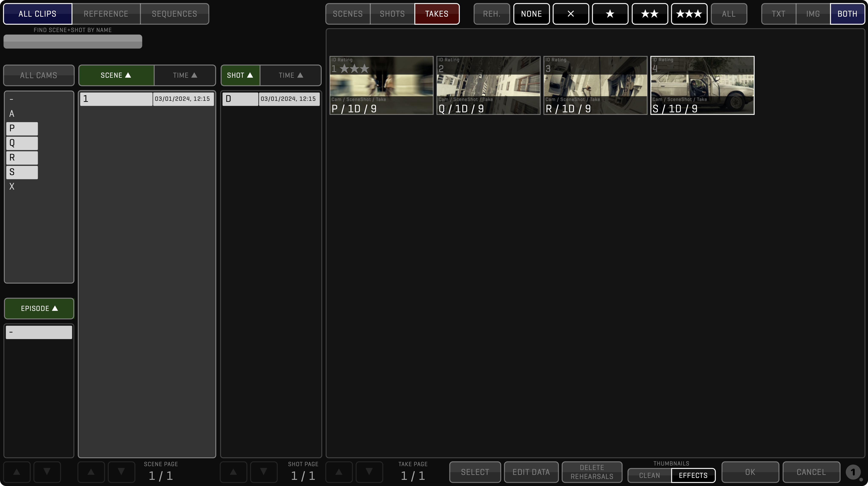Sort shots by TIME column

point(290,75)
